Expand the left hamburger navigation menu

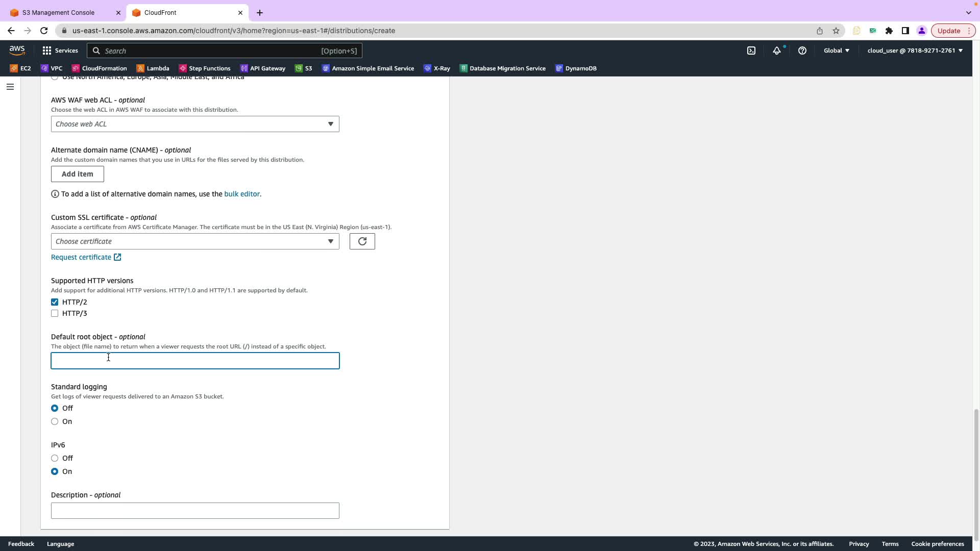(x=10, y=87)
